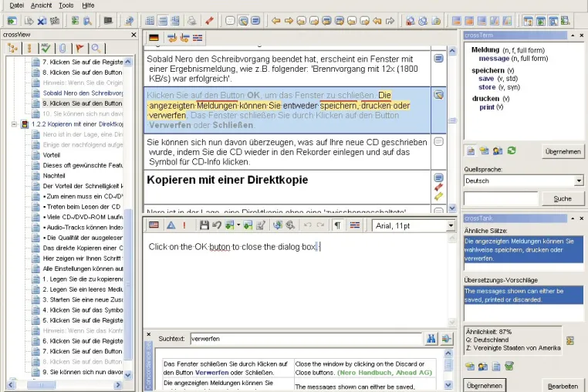The height and width of the screenshot is (392, 588).
Task: Click the dark monitor icon in main toolbar
Action: pyautogui.click(x=108, y=21)
